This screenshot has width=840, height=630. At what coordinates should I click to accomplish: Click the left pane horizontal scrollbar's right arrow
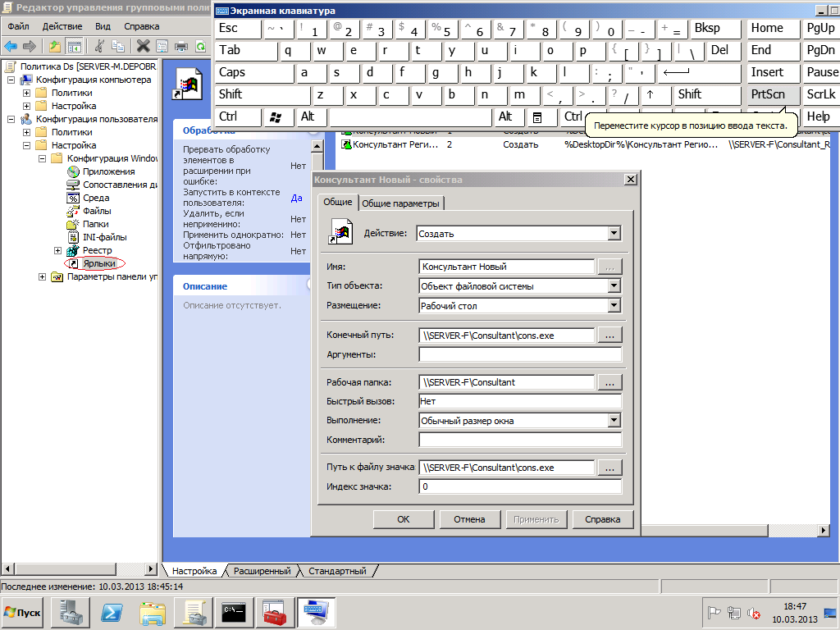(x=150, y=569)
